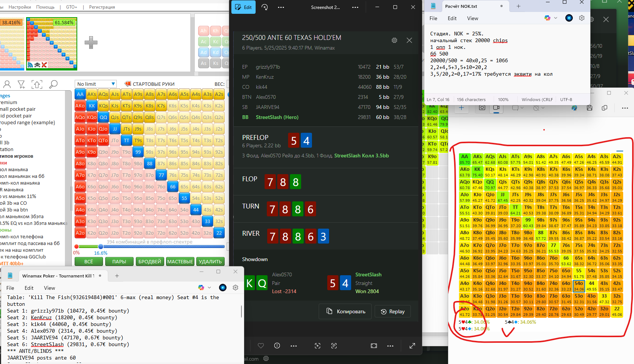Open settings gear in Winamax Notepad window
634x364 pixels.
[235, 288]
